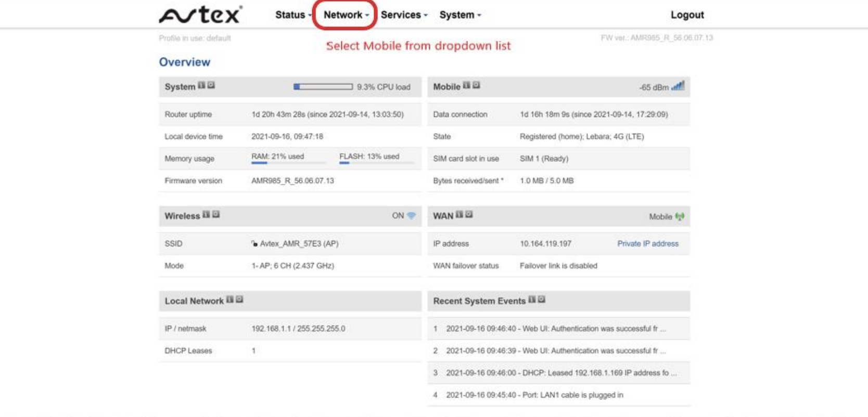Open the Recent System Events settings icon
868x417 pixels.
coord(542,299)
